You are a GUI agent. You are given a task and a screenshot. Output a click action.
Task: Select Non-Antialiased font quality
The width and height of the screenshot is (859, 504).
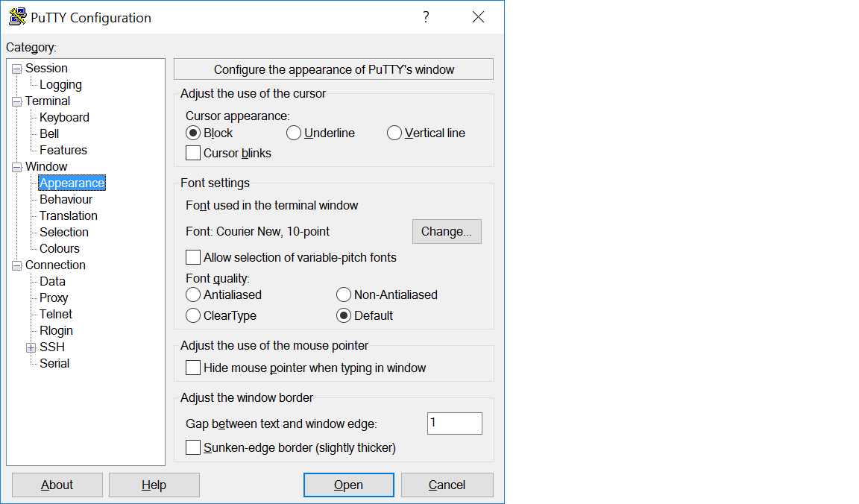[x=344, y=294]
